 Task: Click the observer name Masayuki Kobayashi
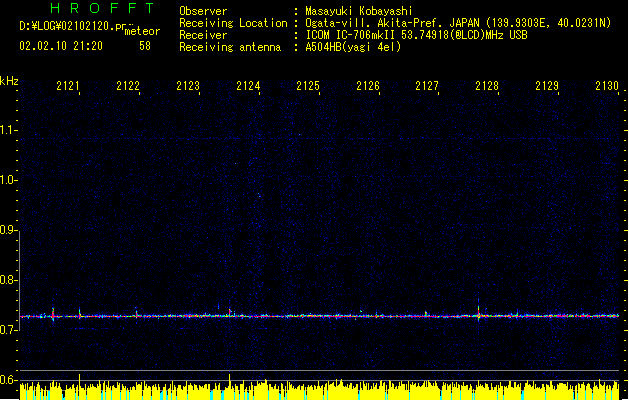(359, 11)
